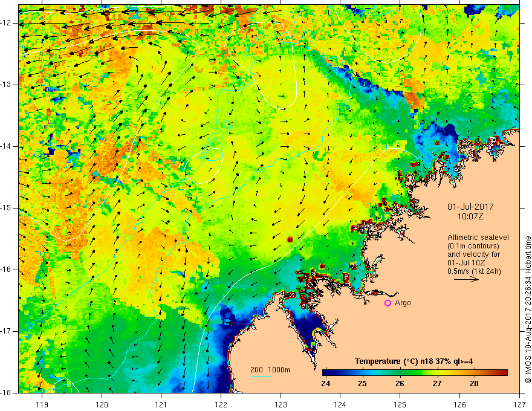Click the temperature colorbar at the dark red end
Screen dimensions: 532x411
click(x=504, y=373)
